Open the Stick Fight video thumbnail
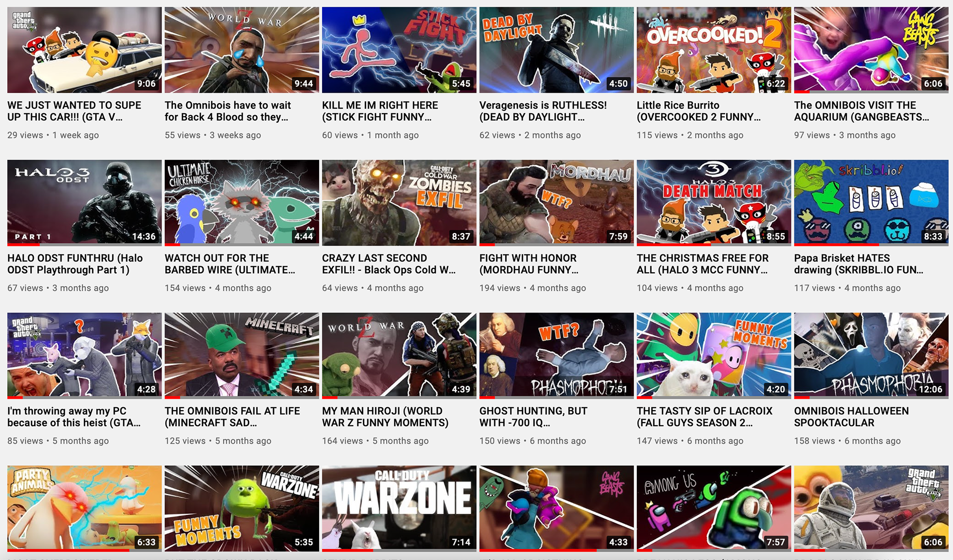Screen dimensions: 953x560 pyautogui.click(x=399, y=50)
